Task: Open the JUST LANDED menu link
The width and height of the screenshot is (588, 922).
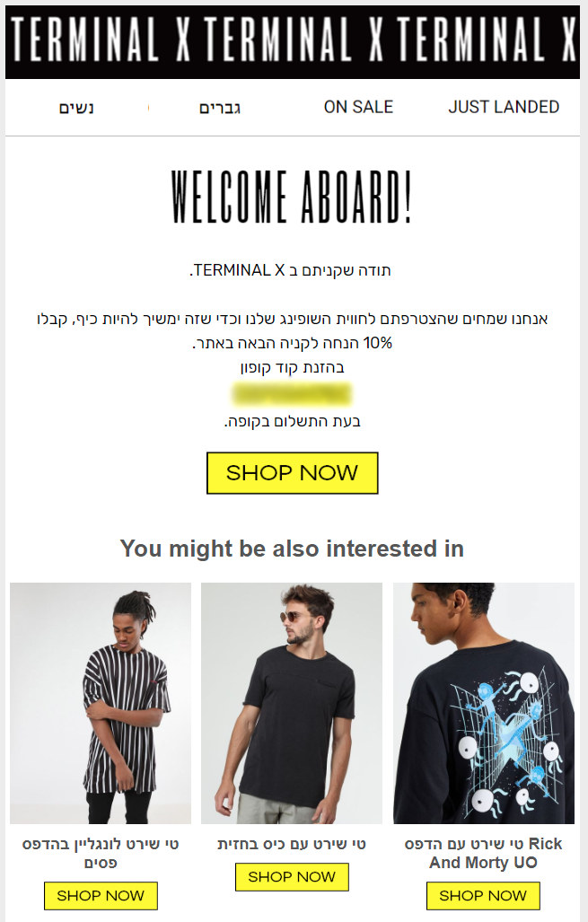Action: pos(504,107)
